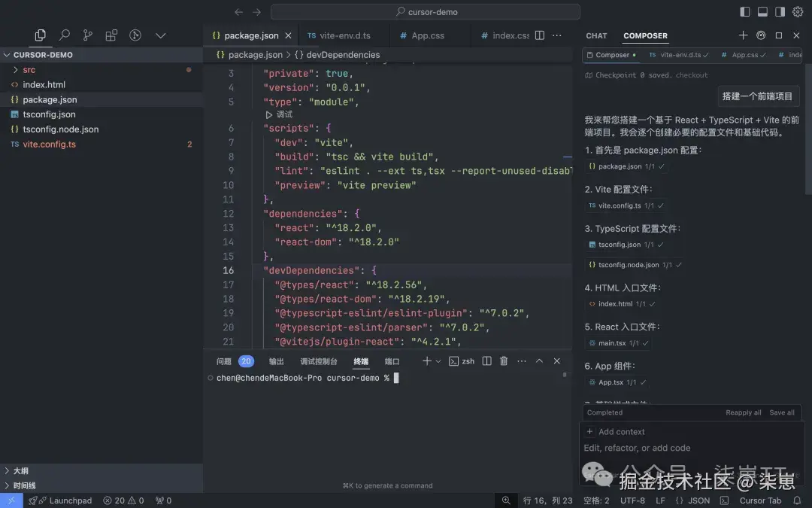Open the 端口 ports panel tab
Screen dimensions: 812x508
[392, 361]
